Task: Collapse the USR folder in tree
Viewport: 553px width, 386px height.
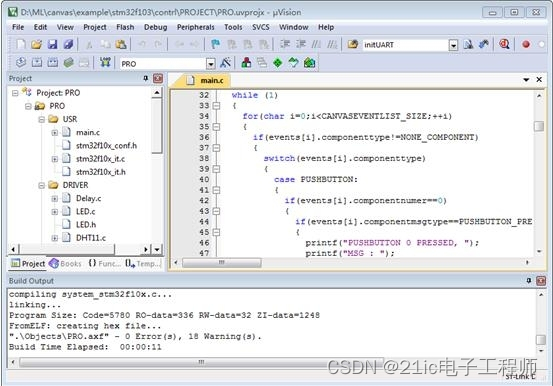Action: (x=41, y=120)
